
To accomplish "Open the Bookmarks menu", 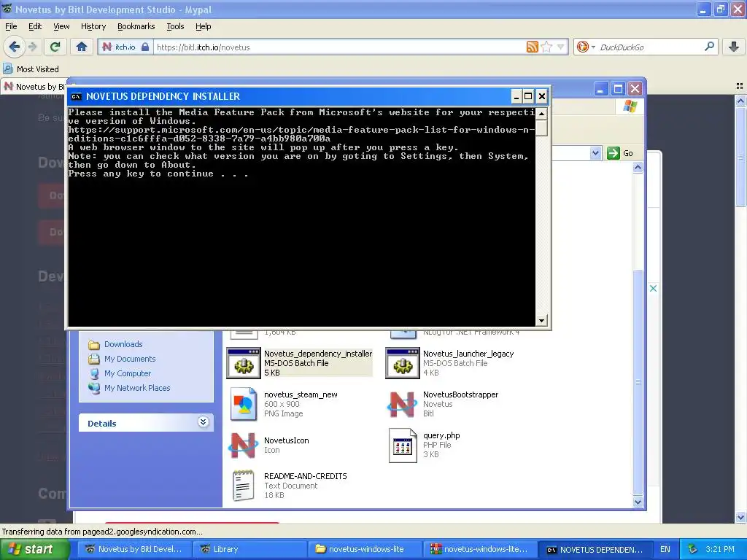I will (x=136, y=26).
